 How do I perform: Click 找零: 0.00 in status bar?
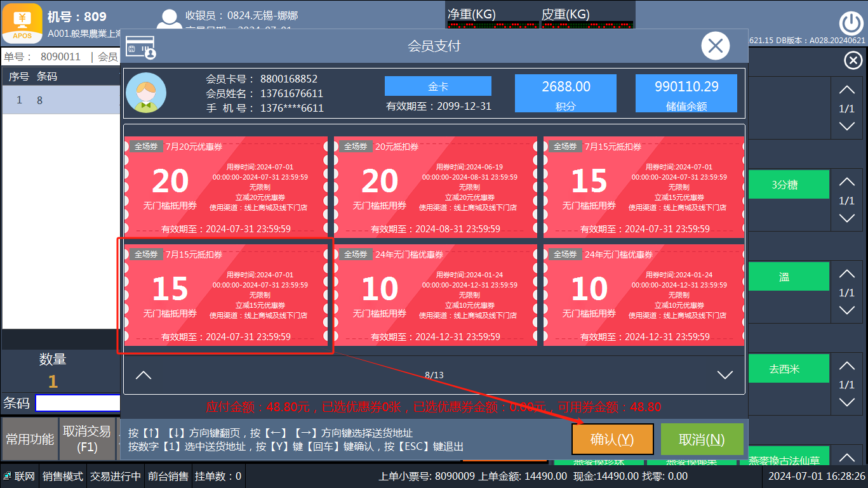[665, 477]
